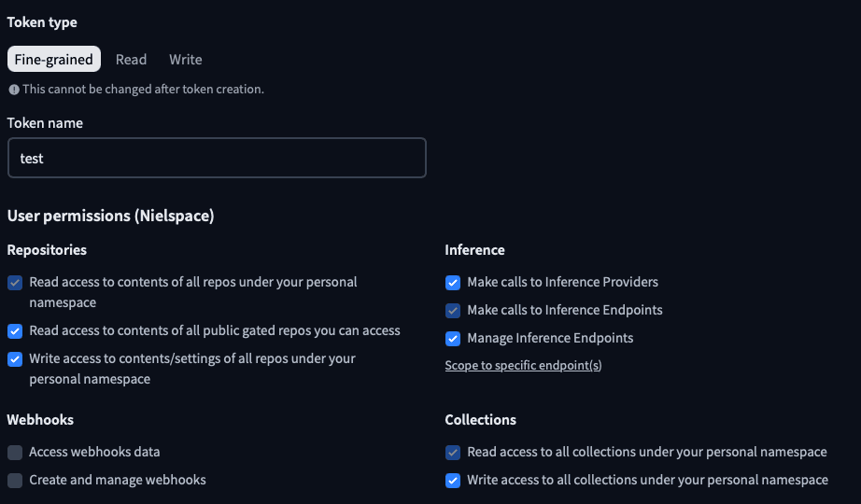Select the Write token type

pos(185,60)
